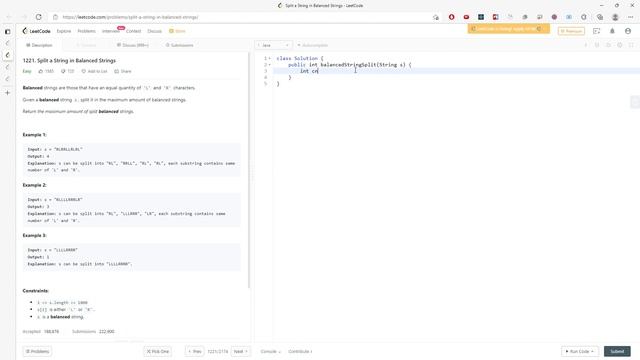Collapse line 2 code fold arrow
Screen dimensions: 640x360
270,65
